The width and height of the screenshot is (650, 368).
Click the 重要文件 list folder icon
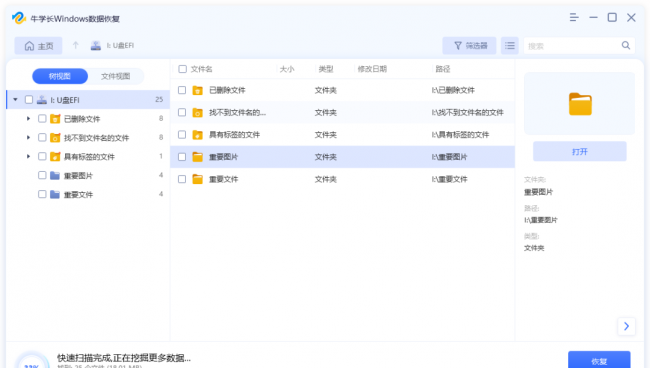tap(198, 179)
